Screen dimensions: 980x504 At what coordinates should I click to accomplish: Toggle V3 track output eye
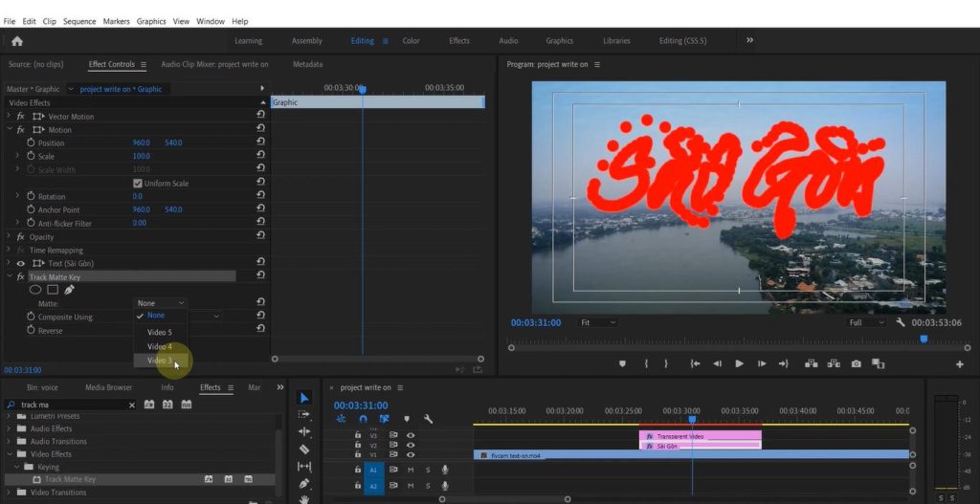pyautogui.click(x=411, y=435)
